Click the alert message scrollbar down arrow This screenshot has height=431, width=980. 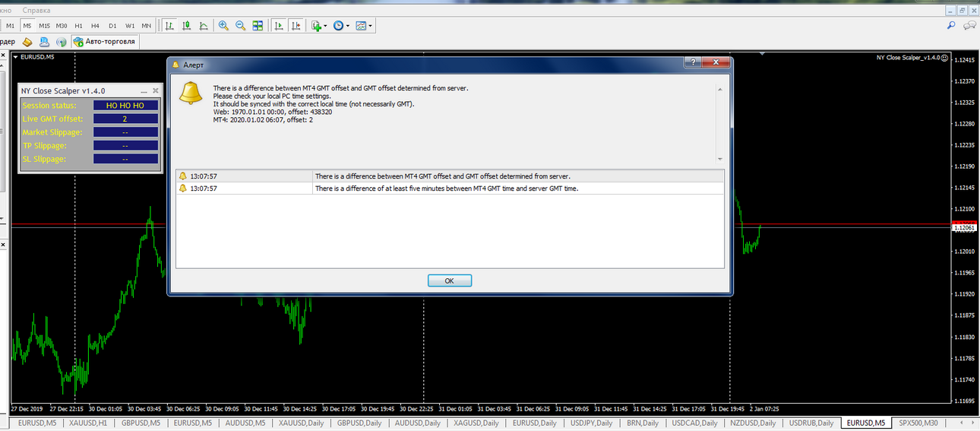[719, 159]
